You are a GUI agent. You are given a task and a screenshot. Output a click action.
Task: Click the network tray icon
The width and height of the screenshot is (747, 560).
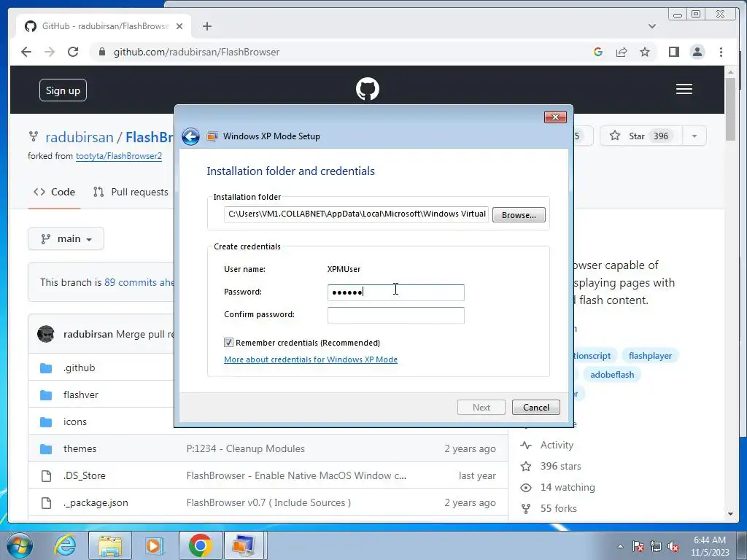[656, 547]
